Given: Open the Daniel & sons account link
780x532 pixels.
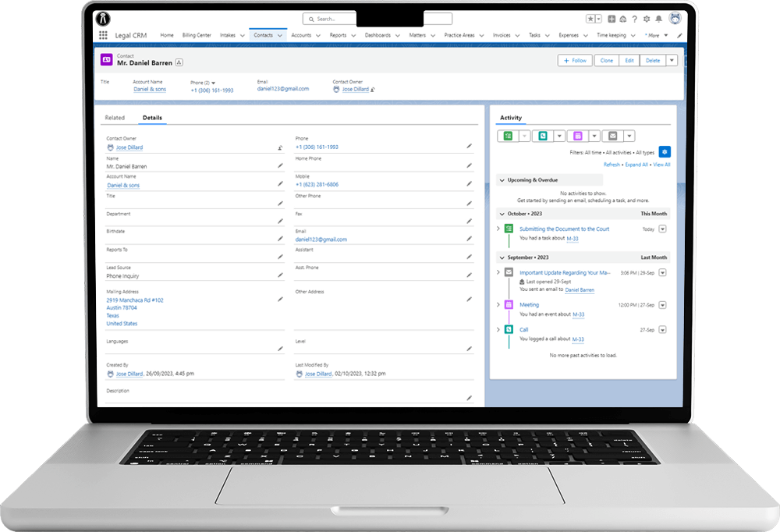Looking at the screenshot, I should (150, 89).
